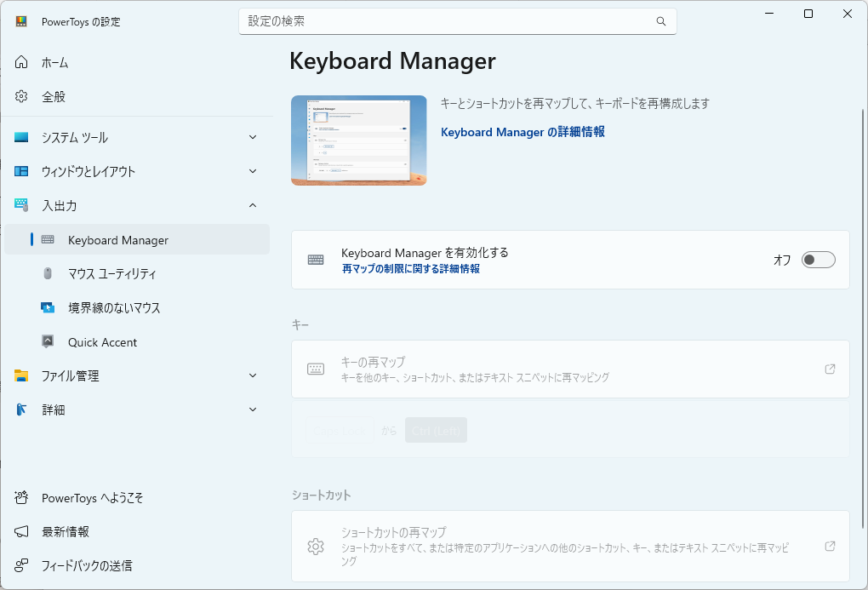The image size is (868, 590).
Task: Open external link icon for key remap
Action: click(x=830, y=369)
